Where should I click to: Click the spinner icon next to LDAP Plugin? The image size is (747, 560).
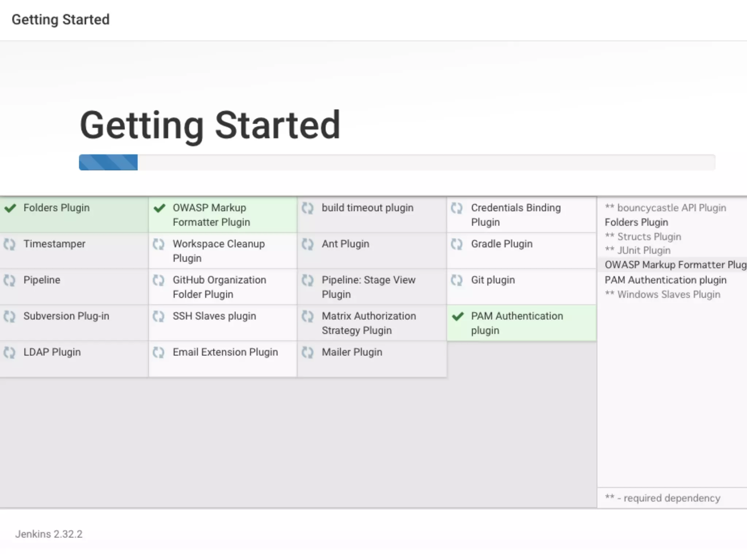click(x=10, y=353)
